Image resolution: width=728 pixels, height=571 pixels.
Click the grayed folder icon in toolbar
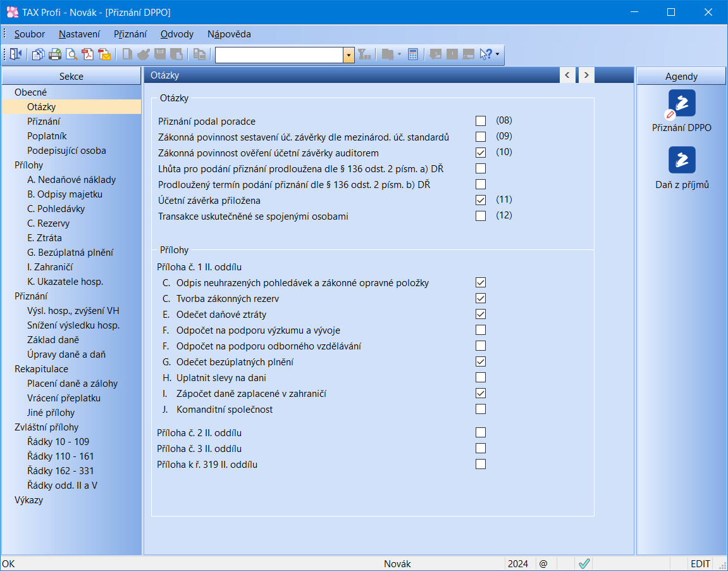tap(387, 54)
